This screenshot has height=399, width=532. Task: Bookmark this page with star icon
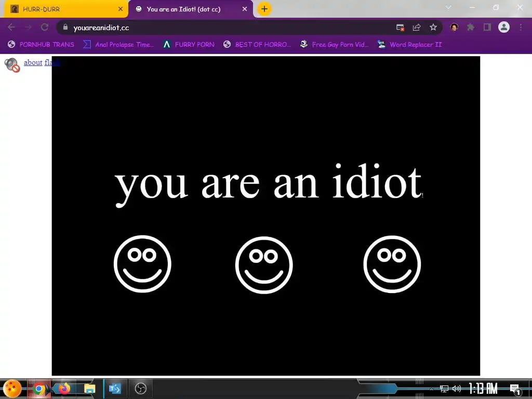tap(433, 28)
